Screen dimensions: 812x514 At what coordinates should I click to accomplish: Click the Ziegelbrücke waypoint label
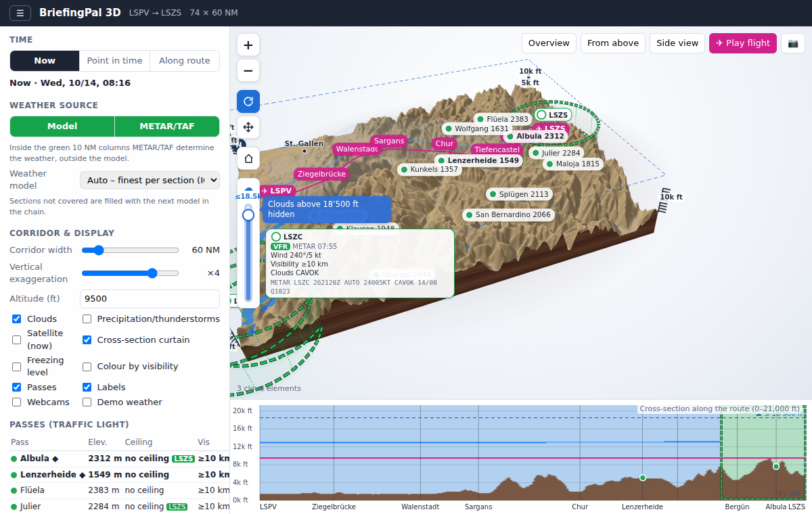(x=322, y=174)
